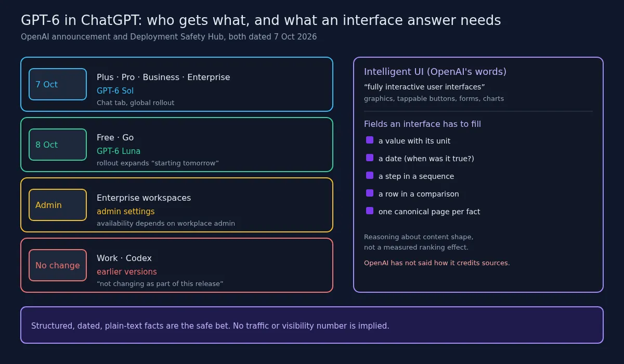Click the text 'a date (when was it true?)'
Viewport: 624px width, 364px height.
[x=426, y=159]
